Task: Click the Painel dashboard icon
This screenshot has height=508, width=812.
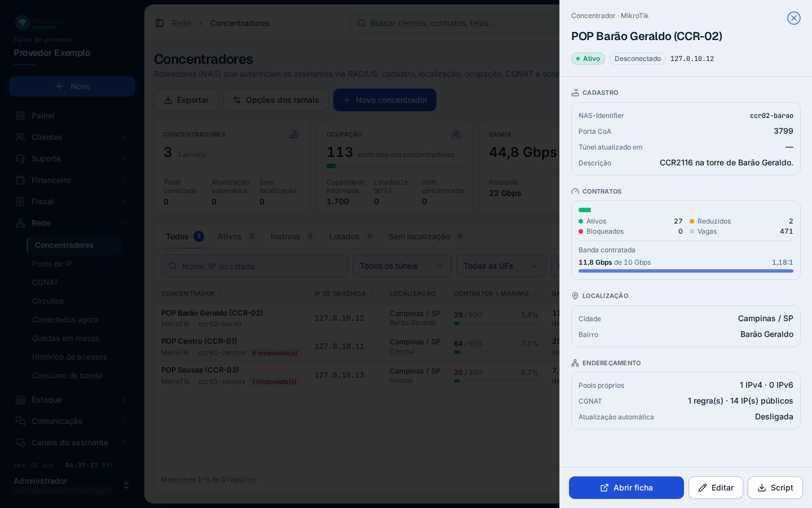Action: pos(20,116)
